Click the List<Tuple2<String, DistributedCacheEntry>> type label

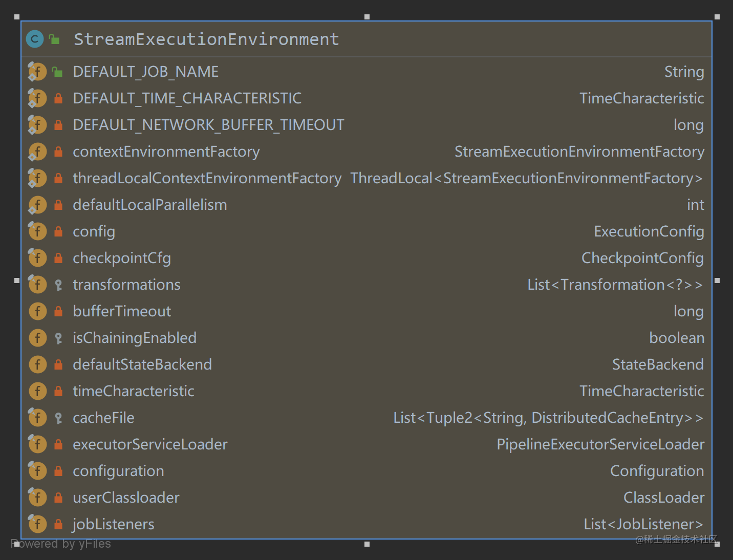[548, 418]
